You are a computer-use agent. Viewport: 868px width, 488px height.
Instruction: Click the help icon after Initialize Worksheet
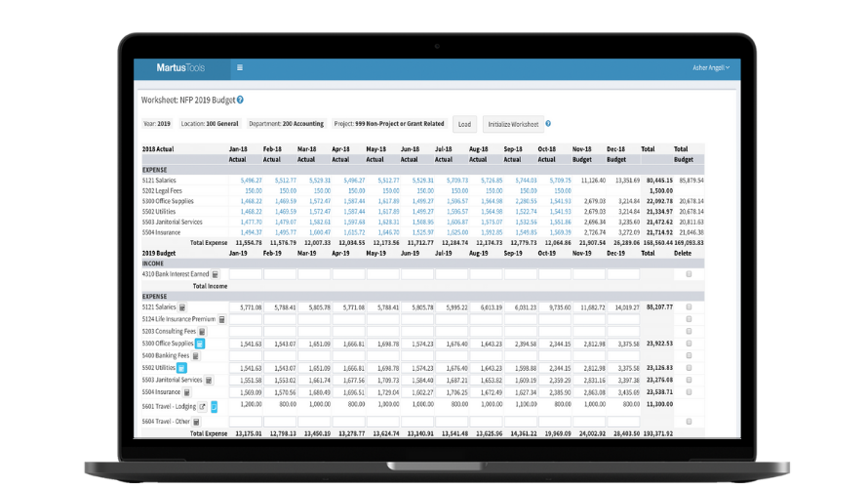coord(548,124)
